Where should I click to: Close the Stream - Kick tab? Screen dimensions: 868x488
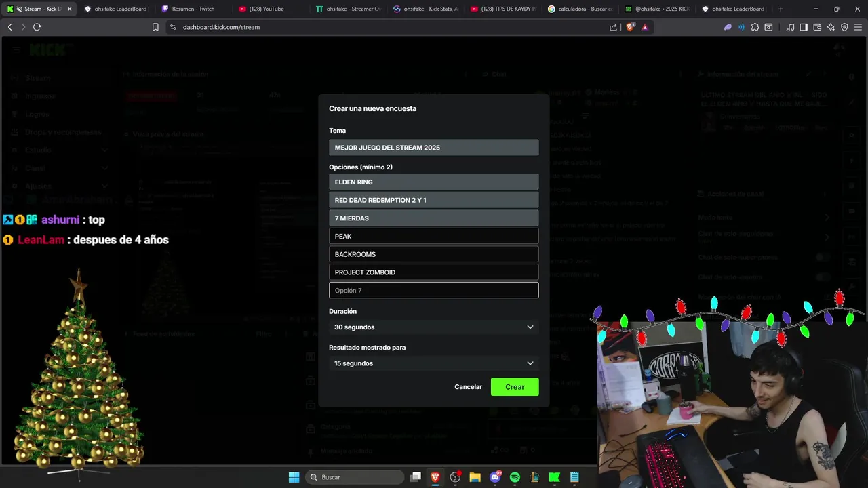pos(69,9)
